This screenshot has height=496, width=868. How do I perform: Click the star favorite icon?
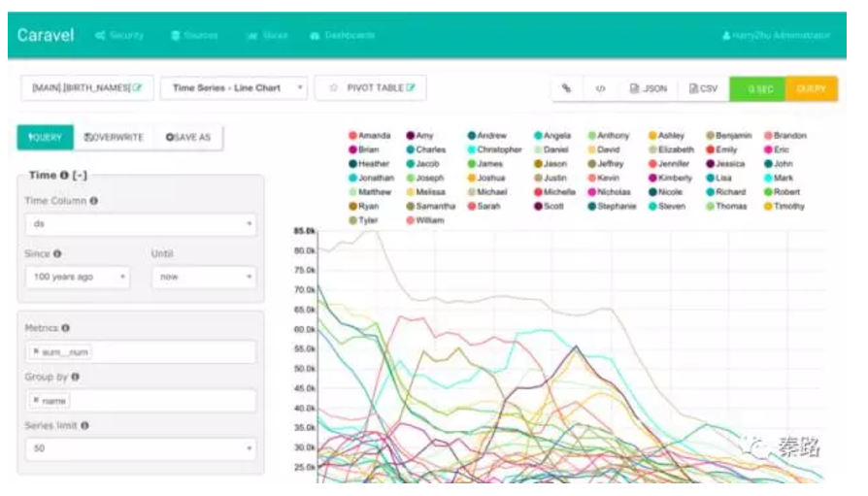[333, 88]
